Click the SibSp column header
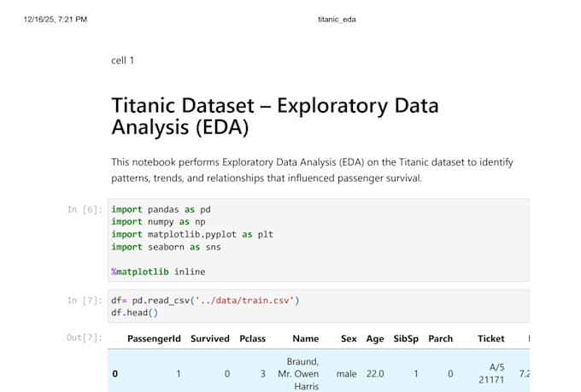This screenshot has width=581, height=392. (406, 339)
